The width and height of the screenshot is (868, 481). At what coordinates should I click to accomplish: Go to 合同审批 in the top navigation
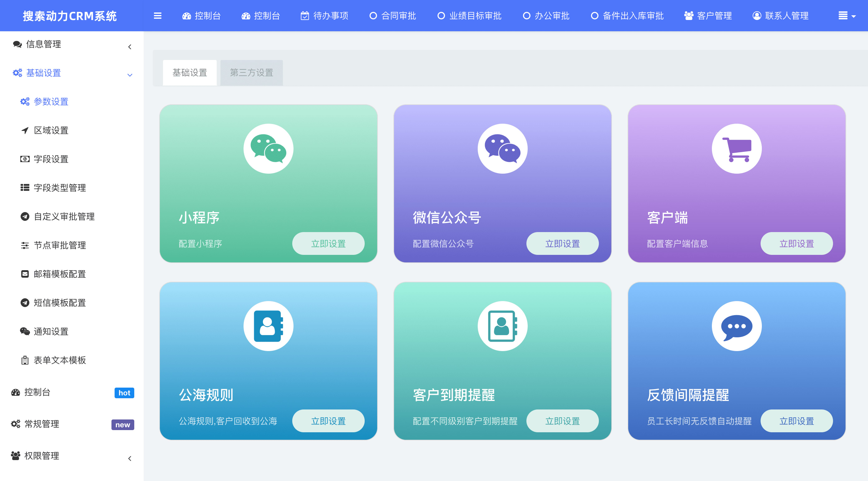[x=393, y=16]
